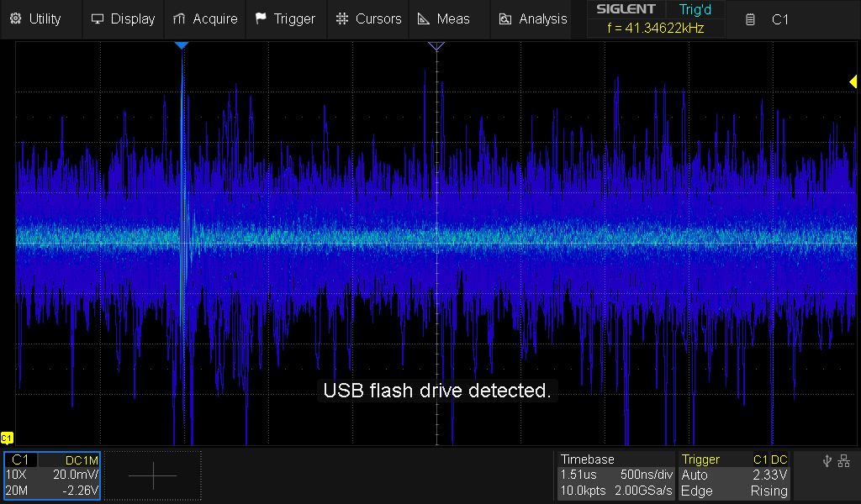This screenshot has width=861, height=504.
Task: Open the C1 channel list at top right
Action: tap(769, 18)
